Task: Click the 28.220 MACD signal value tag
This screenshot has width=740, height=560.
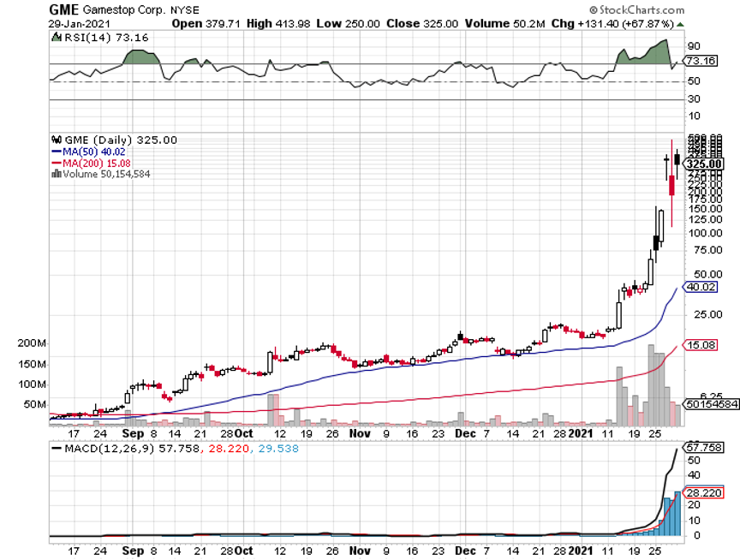Action: (x=706, y=492)
